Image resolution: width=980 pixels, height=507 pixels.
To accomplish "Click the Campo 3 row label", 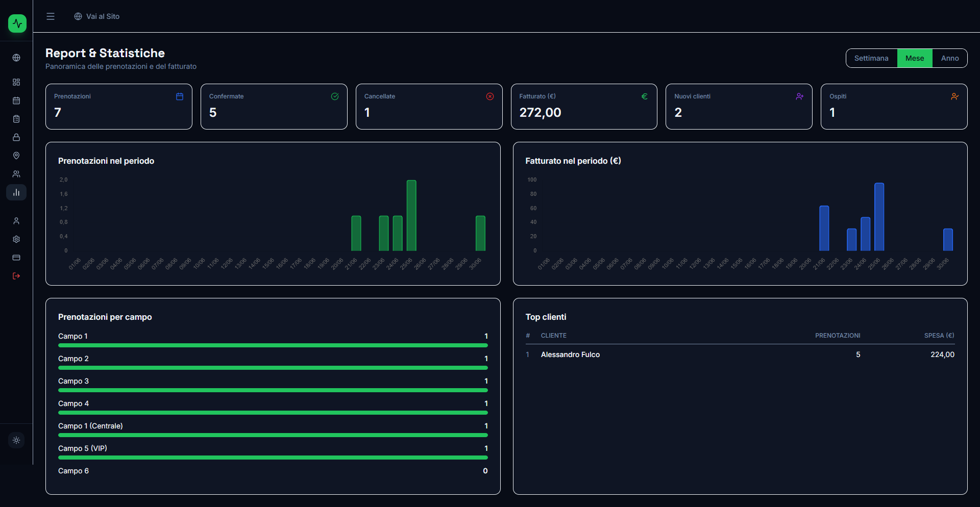I will pyautogui.click(x=73, y=381).
